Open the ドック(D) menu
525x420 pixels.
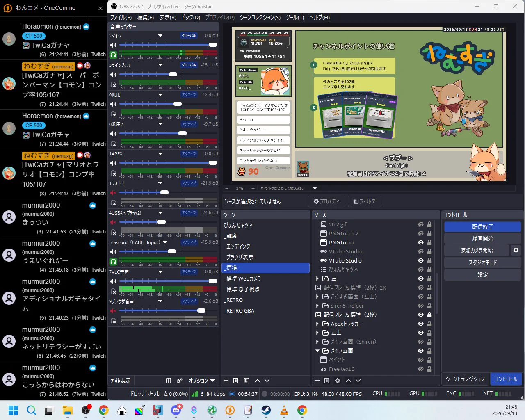pyautogui.click(x=191, y=17)
